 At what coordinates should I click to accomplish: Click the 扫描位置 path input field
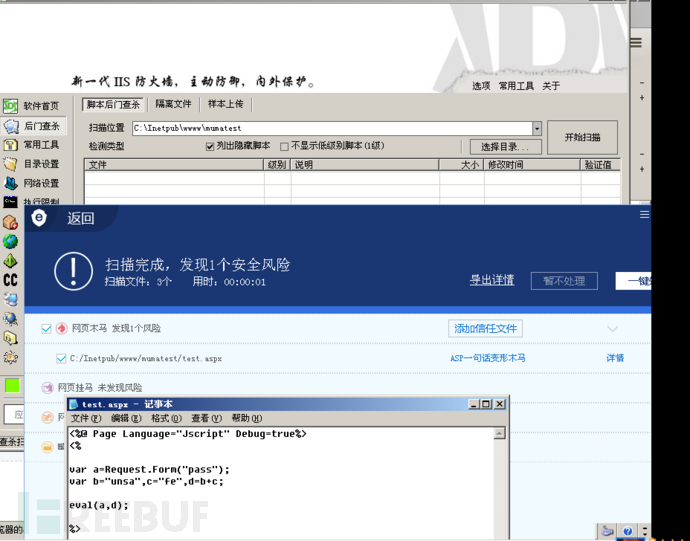click(x=332, y=128)
